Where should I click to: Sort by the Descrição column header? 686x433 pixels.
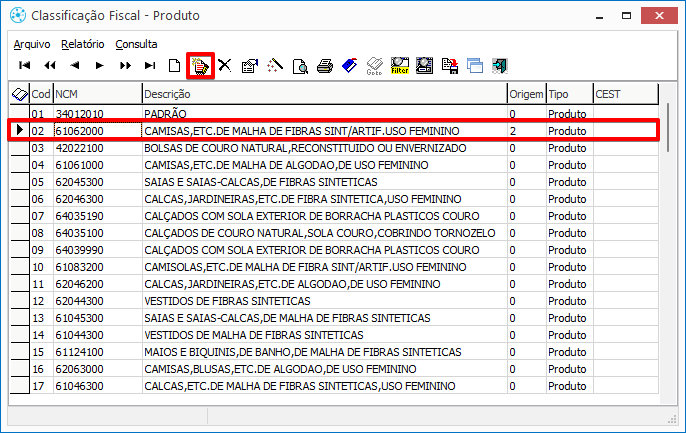coord(325,94)
